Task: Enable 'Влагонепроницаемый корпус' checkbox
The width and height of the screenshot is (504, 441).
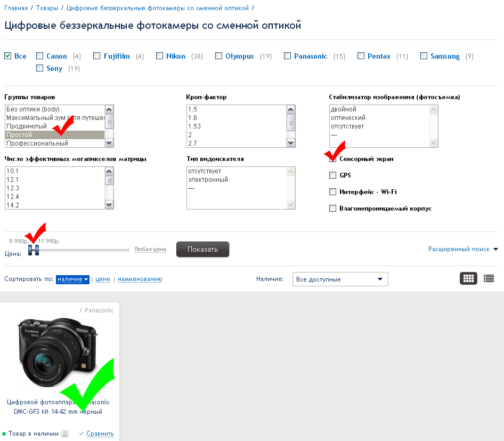Action: 332,209
